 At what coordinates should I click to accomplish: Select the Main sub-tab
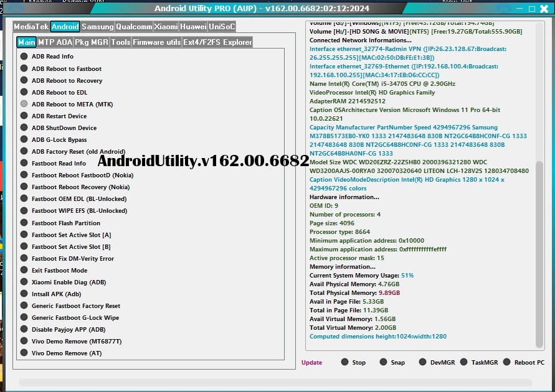pyautogui.click(x=27, y=42)
